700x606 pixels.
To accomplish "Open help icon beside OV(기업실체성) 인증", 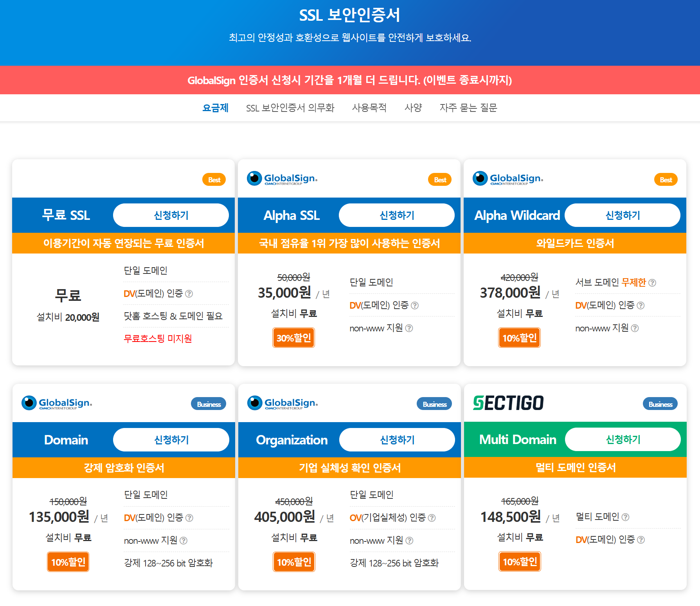I will pos(432,518).
